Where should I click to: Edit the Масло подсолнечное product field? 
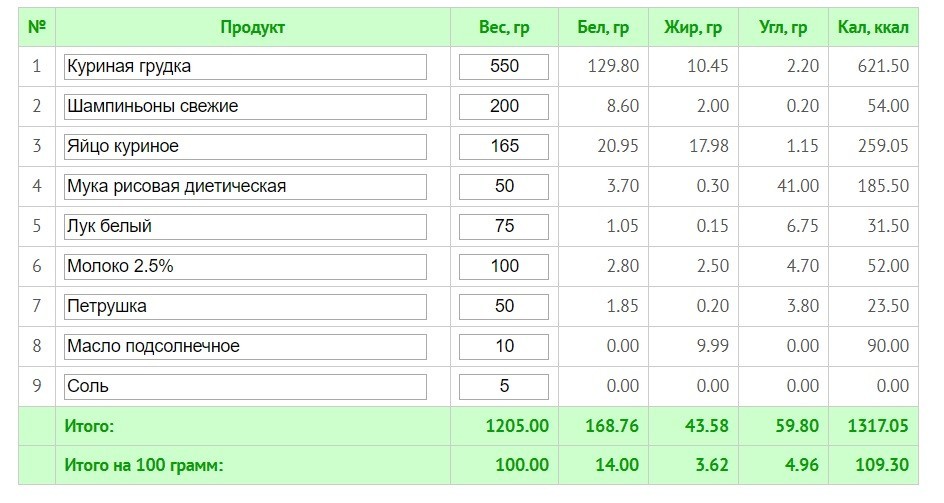[245, 347]
